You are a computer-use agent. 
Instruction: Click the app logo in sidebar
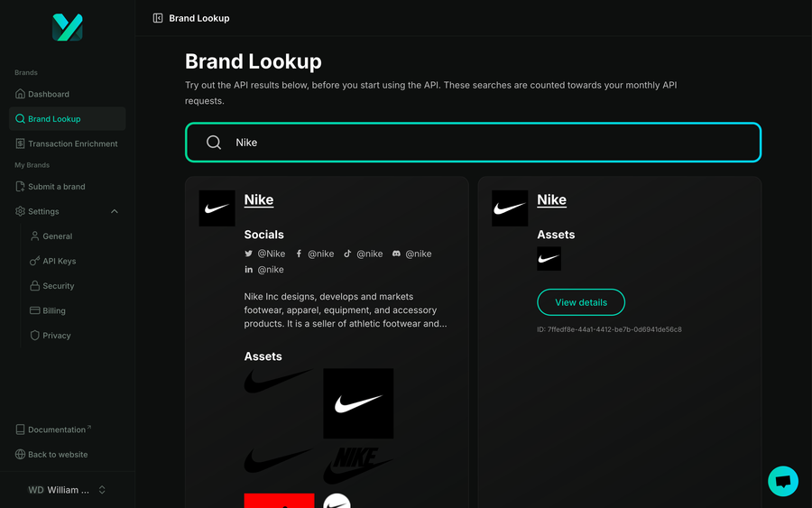point(68,27)
